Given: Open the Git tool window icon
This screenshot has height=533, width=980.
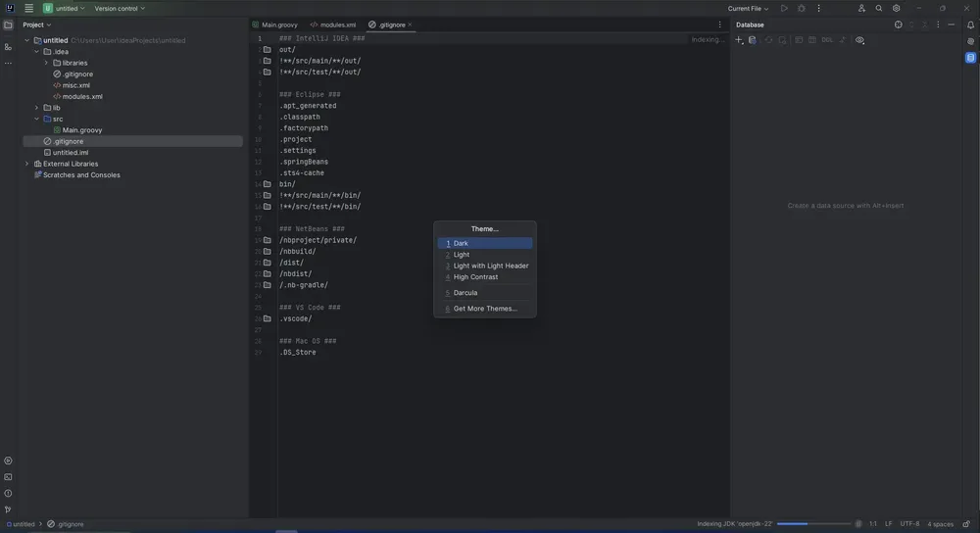Looking at the screenshot, I should coord(8,509).
